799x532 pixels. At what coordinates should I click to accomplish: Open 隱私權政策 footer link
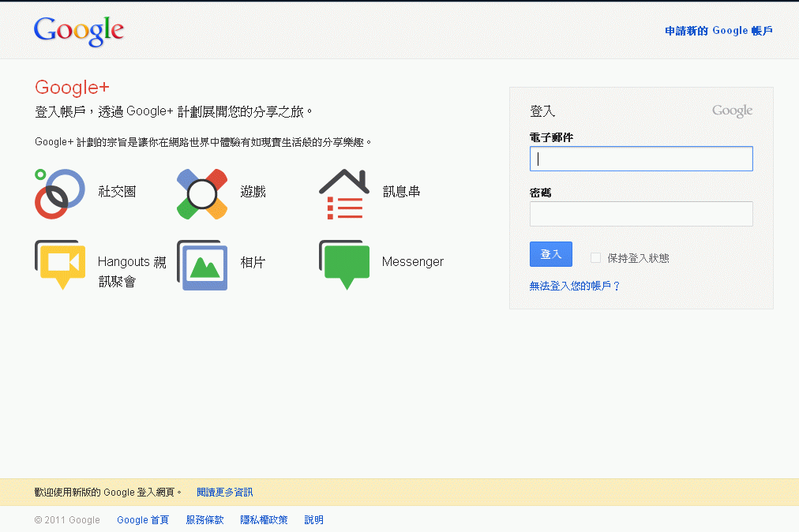(264, 520)
